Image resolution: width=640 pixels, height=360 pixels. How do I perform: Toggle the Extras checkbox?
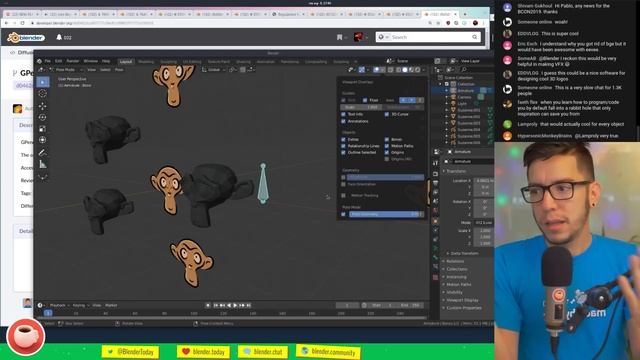343,140
